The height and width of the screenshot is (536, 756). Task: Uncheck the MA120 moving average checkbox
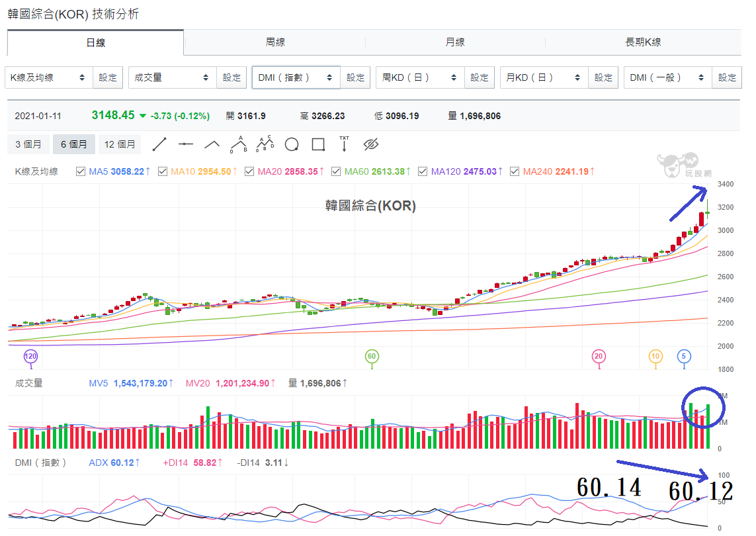[x=423, y=171]
